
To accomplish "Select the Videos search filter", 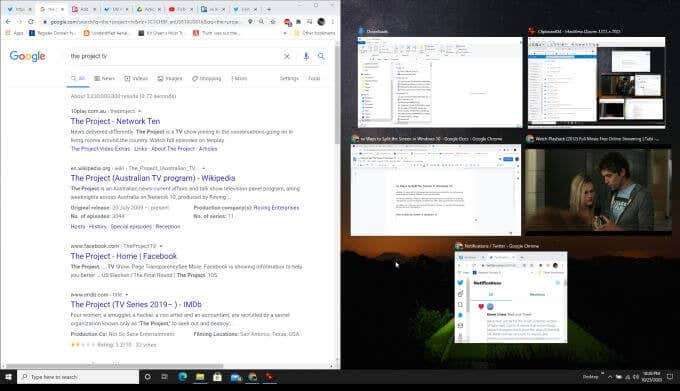I will tap(136, 78).
